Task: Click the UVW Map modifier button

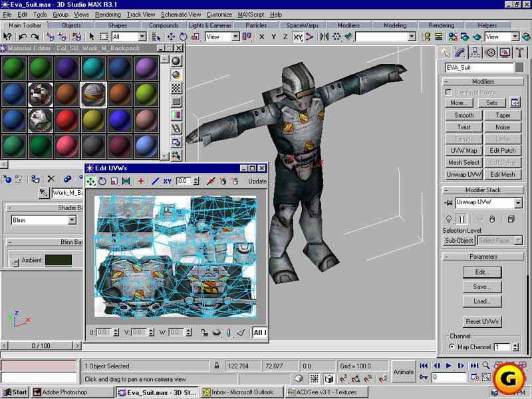Action: (x=464, y=151)
